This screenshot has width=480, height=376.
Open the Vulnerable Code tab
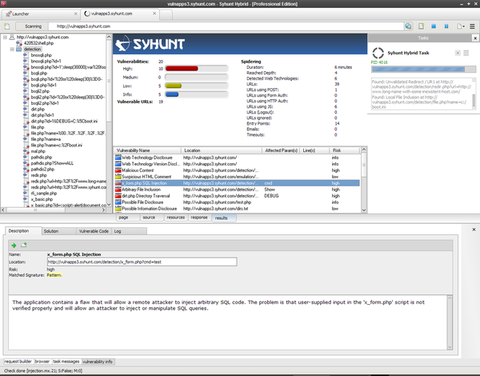point(94,231)
